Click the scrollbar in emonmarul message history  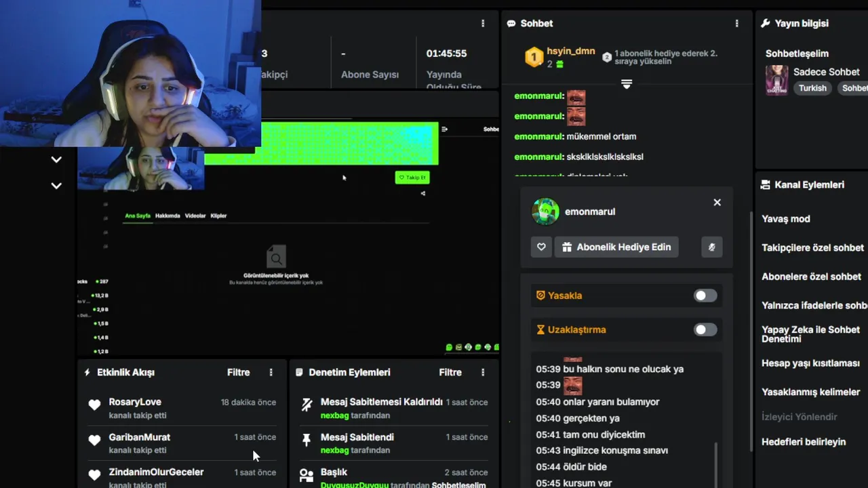[716, 464]
